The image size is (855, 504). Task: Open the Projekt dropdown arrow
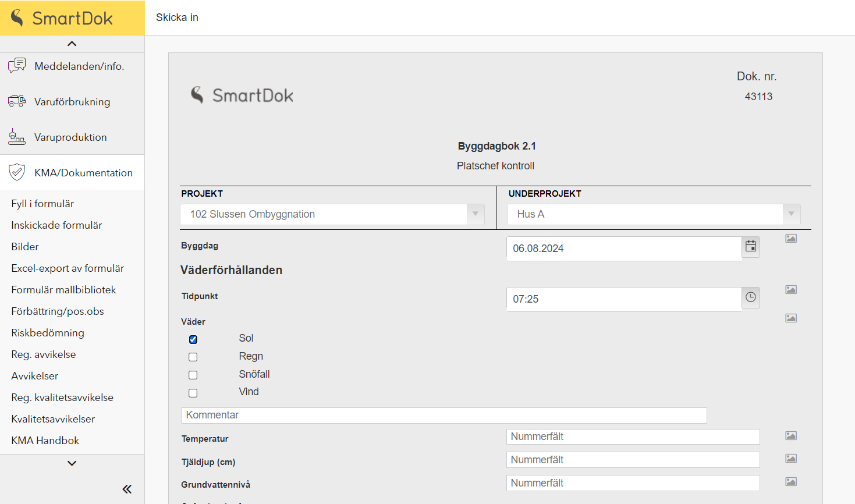point(476,214)
